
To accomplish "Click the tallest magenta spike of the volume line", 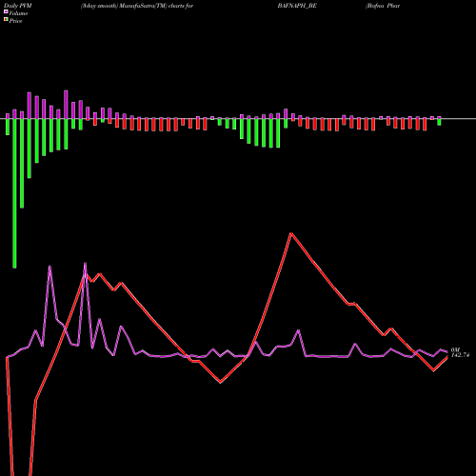I will [85, 264].
